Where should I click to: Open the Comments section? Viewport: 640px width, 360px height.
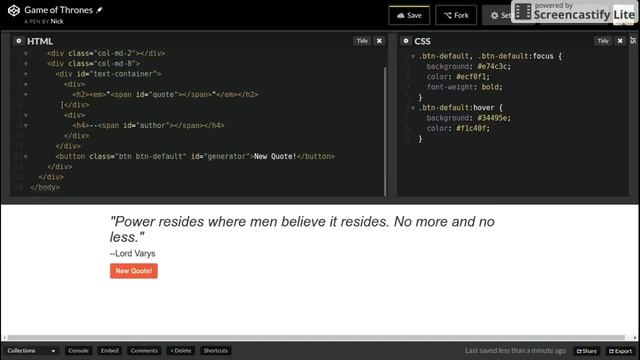(144, 351)
